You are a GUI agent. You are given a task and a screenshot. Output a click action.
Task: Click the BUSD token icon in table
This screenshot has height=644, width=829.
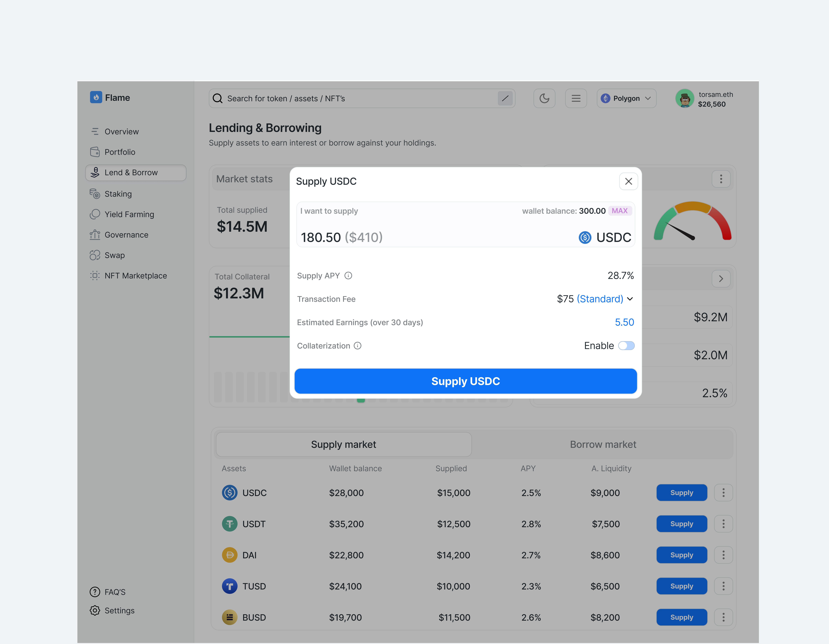click(x=230, y=617)
